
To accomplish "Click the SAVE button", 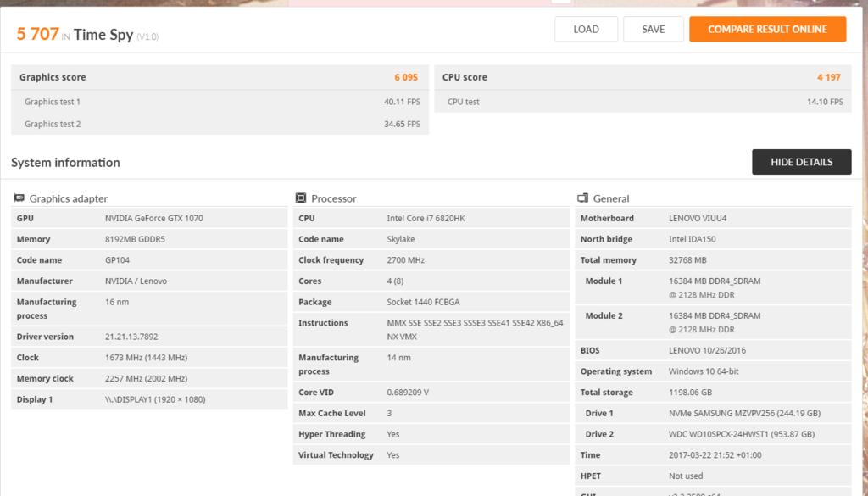I will click(x=654, y=30).
